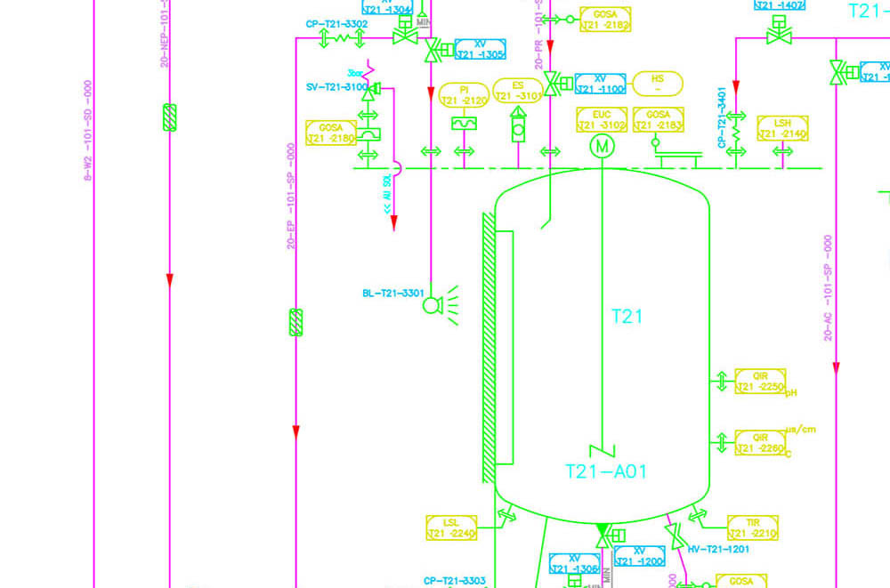Select the ES T21-3101 instrument tag
890x588 pixels.
(x=518, y=91)
